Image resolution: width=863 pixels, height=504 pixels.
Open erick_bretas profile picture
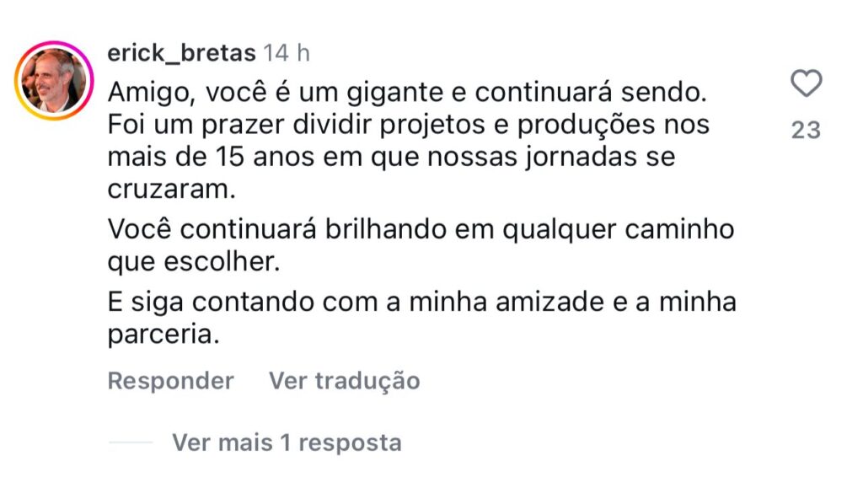[54, 81]
